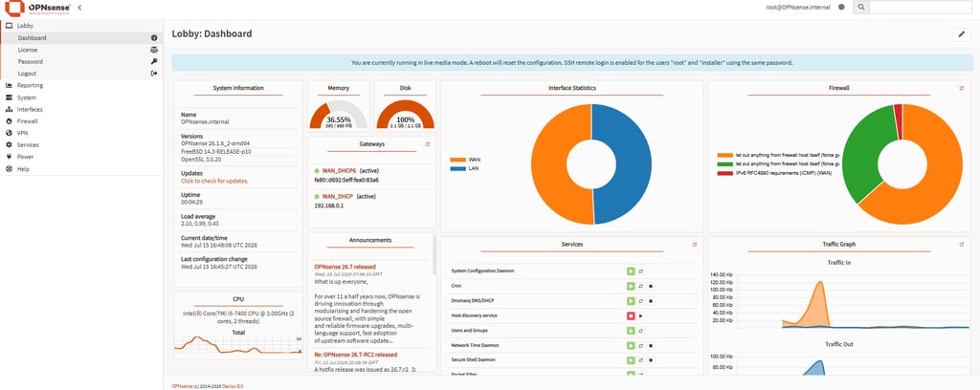
Task: Restart the Users and Groups service
Action: coord(640,331)
